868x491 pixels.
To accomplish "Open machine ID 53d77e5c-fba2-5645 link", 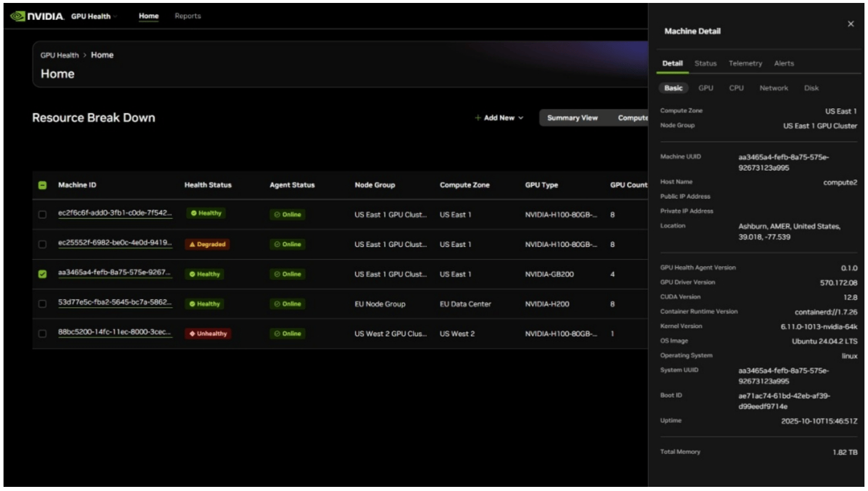I will tap(115, 303).
